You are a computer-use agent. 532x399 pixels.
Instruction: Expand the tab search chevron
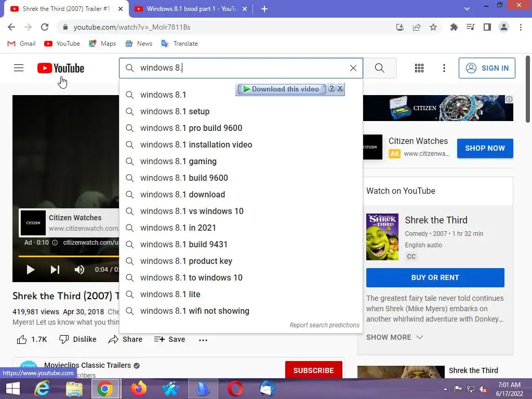(467, 9)
